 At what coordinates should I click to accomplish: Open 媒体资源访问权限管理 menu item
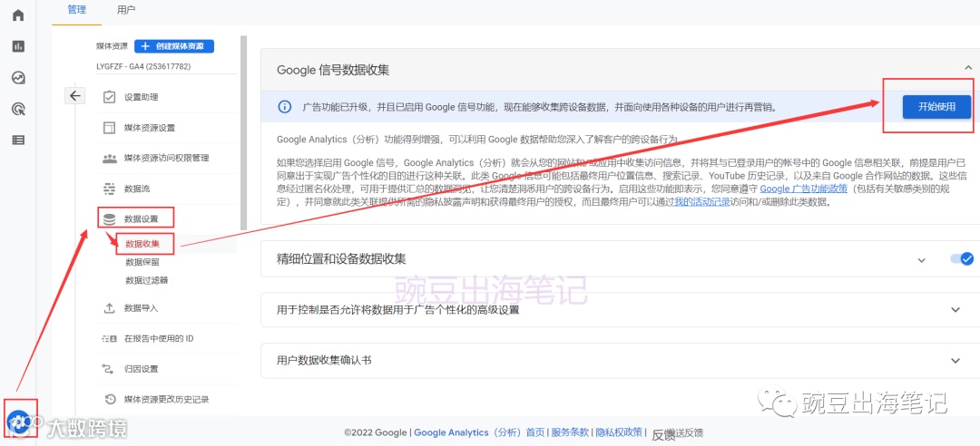(166, 159)
